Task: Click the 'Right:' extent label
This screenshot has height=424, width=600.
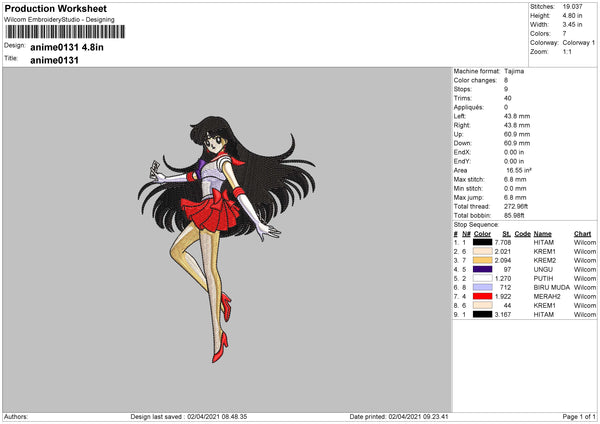Action: pos(462,125)
